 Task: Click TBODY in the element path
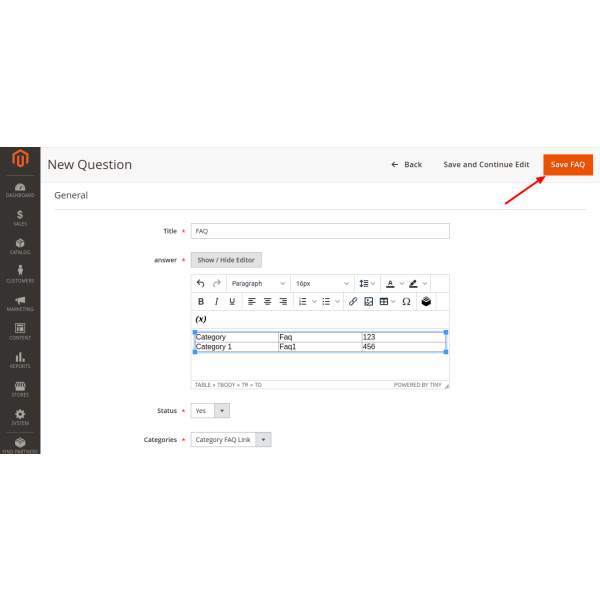pyautogui.click(x=226, y=385)
